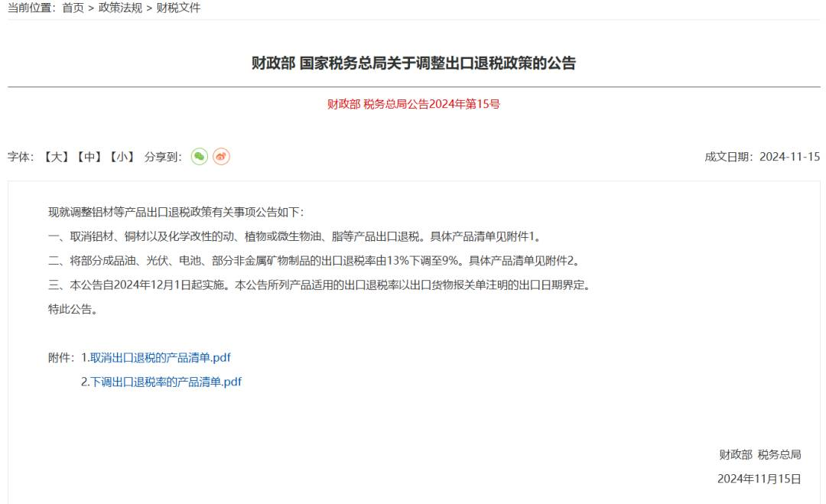Open 政策法规 in the breadcrumb path
Viewport: 826px width, 504px height.
point(121,8)
